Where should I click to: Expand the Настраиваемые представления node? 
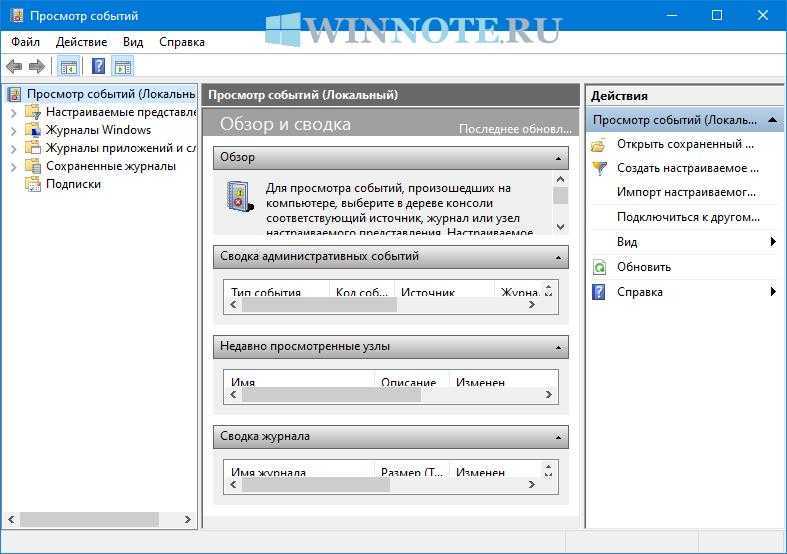14,113
